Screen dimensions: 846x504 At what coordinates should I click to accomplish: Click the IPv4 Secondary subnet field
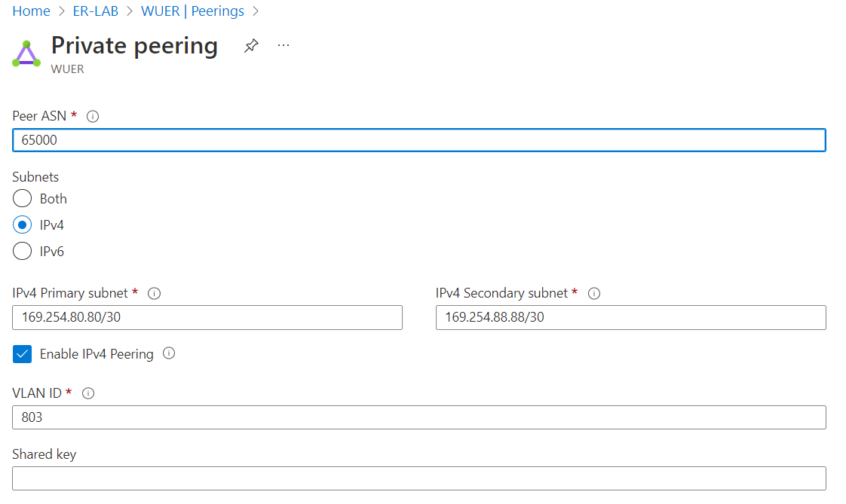tap(630, 317)
